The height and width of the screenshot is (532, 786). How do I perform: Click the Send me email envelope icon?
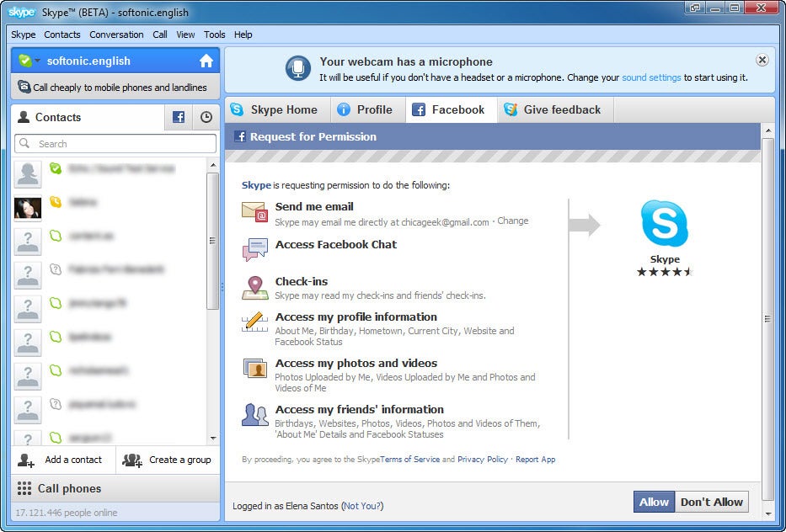254,212
